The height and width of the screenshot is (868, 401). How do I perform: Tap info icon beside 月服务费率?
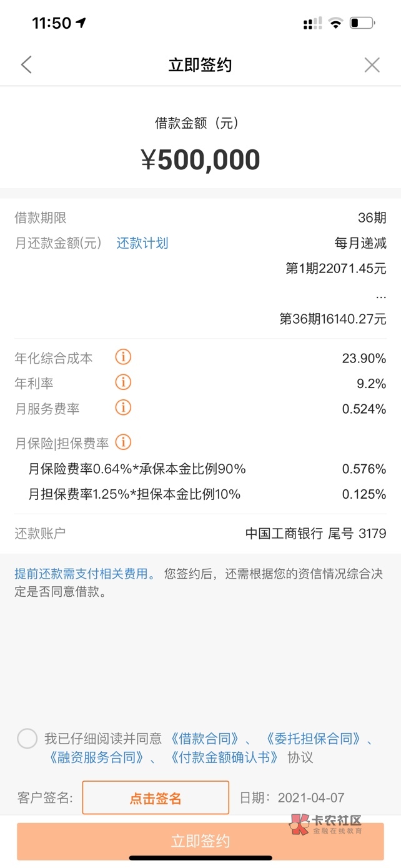click(124, 408)
